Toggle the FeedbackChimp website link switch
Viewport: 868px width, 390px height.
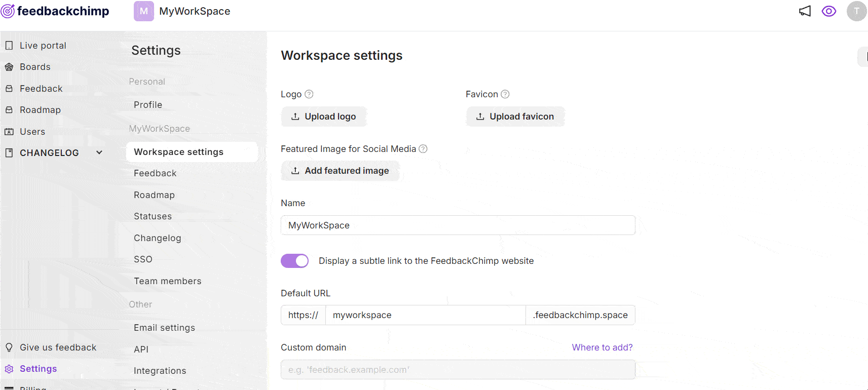click(x=295, y=261)
